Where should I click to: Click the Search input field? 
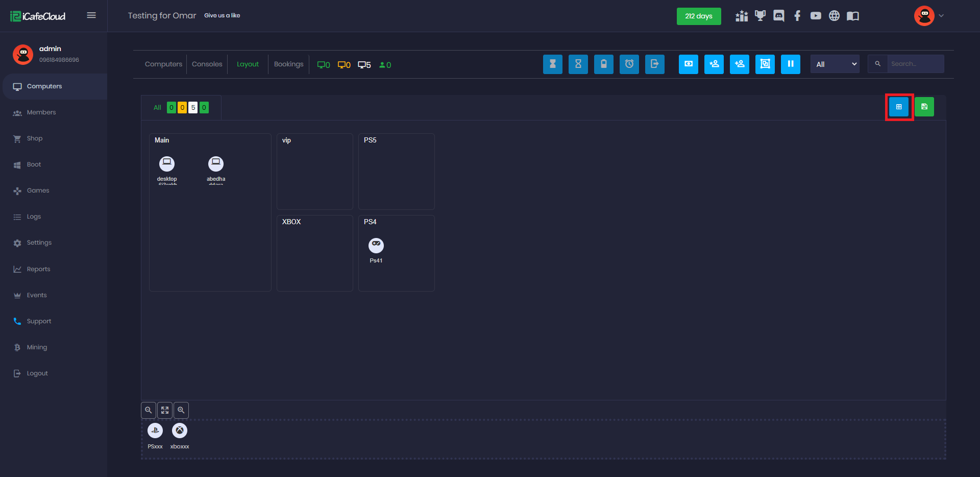915,64
